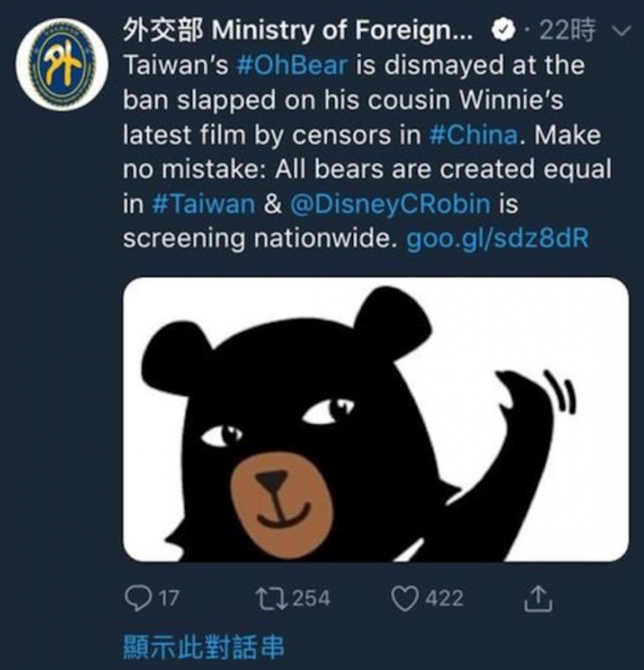644x670 pixels.
Task: Share the tweet via the upload icon
Action: tap(538, 598)
